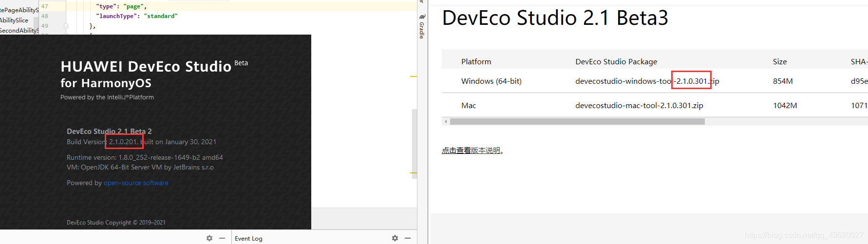Click the DevEco Studio Package column header

(616, 62)
